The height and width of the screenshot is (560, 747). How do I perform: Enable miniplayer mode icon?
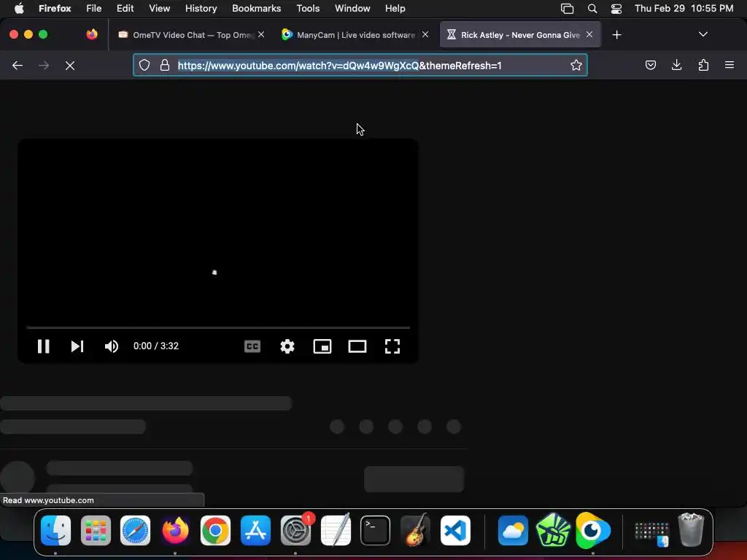pyautogui.click(x=322, y=346)
